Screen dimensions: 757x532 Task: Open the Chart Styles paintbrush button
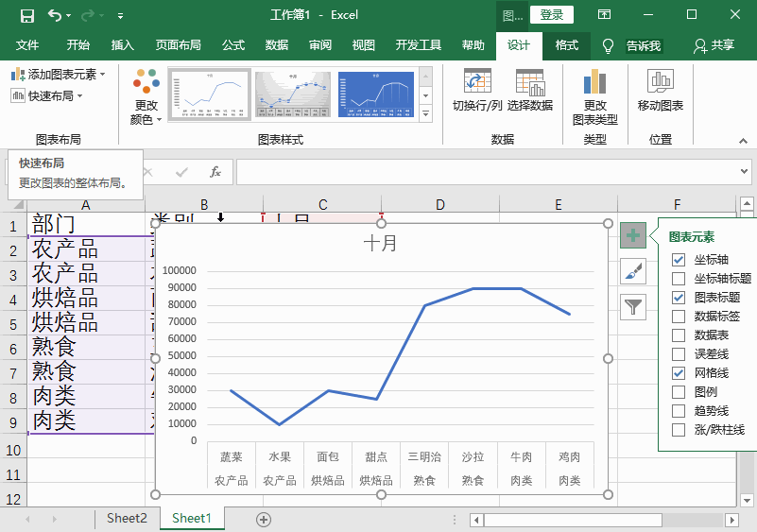[x=633, y=271]
